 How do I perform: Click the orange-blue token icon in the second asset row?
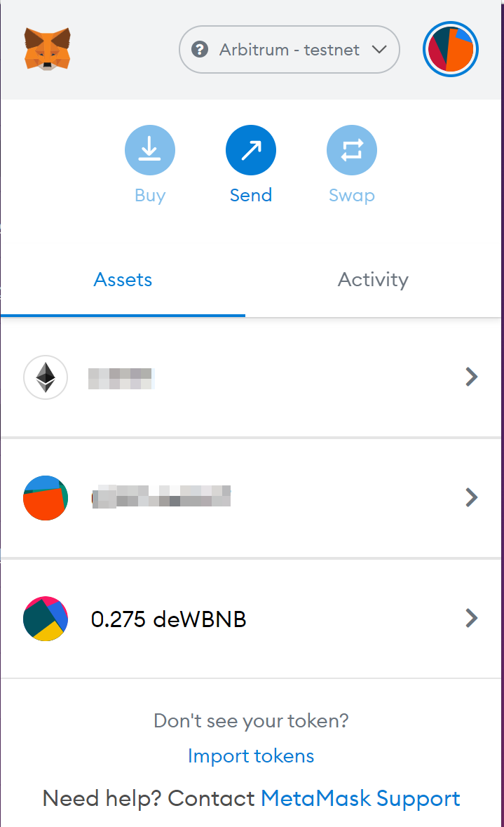46,498
